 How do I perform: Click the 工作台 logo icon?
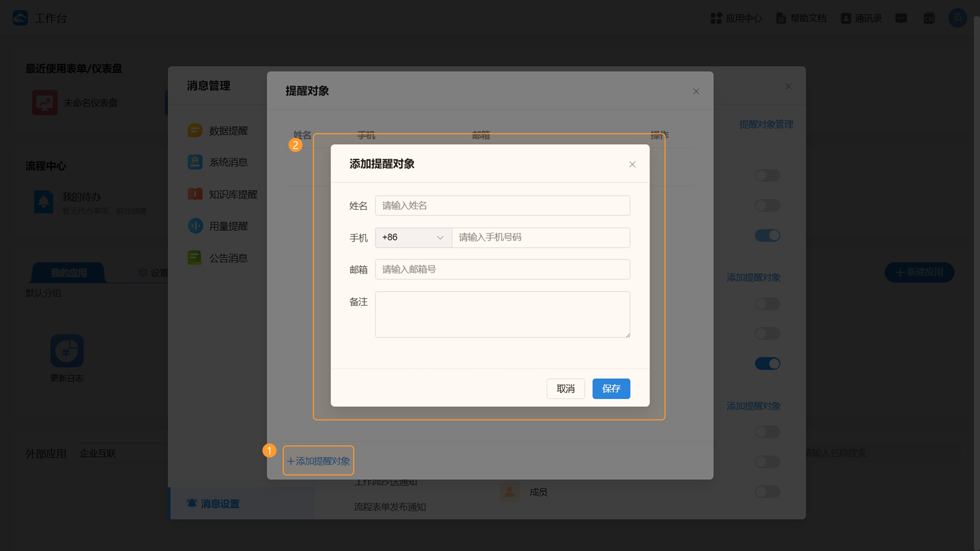(x=20, y=18)
